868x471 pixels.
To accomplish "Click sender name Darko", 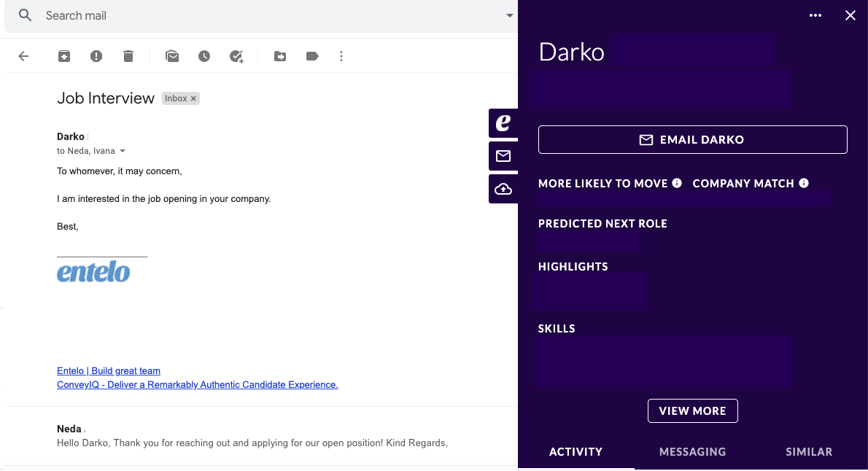I will [x=70, y=136].
